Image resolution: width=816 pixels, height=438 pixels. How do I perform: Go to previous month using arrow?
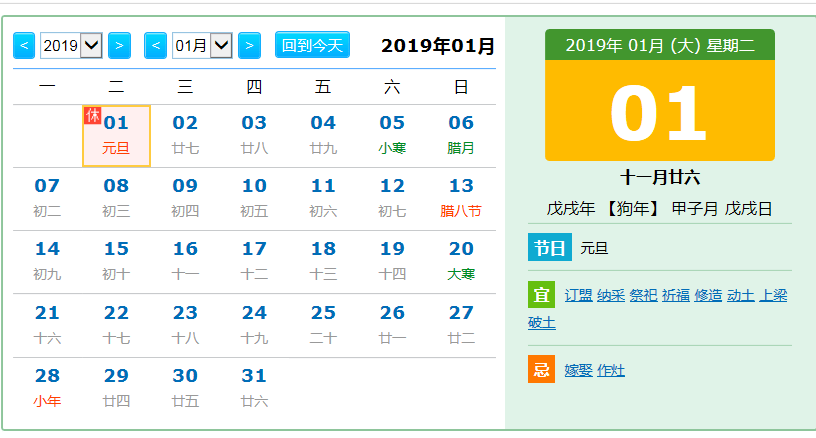point(155,45)
